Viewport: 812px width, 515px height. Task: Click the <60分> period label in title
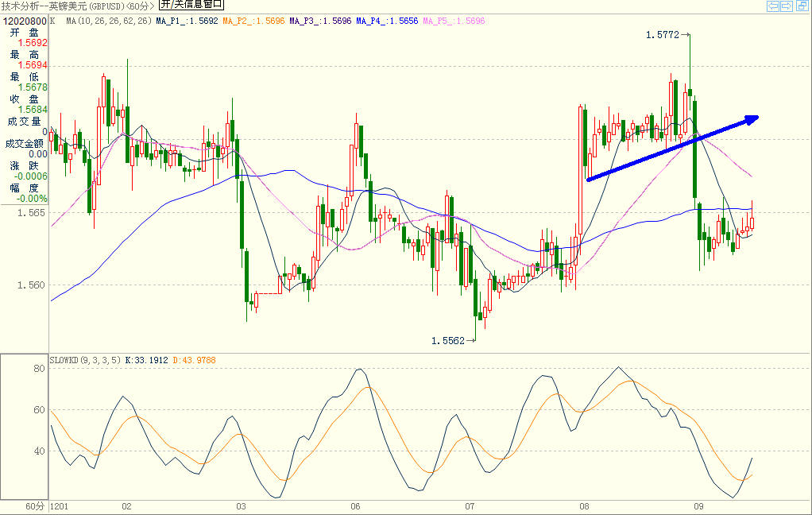click(x=140, y=6)
